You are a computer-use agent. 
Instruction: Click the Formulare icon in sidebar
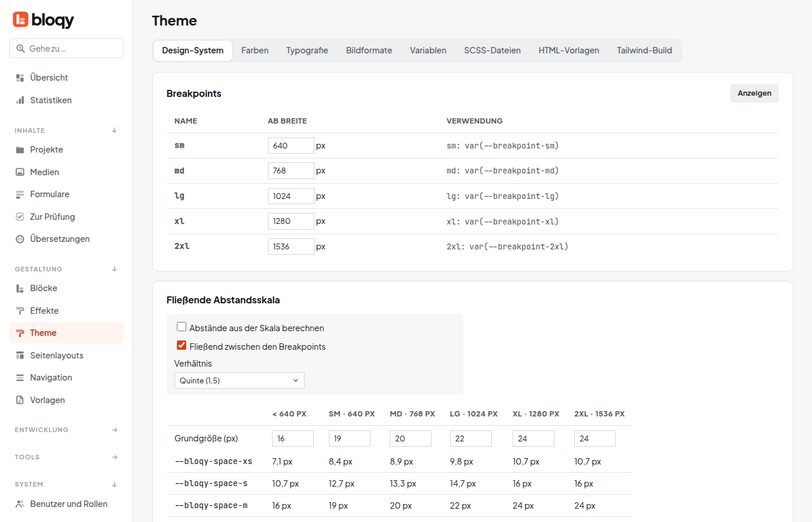[x=20, y=194]
